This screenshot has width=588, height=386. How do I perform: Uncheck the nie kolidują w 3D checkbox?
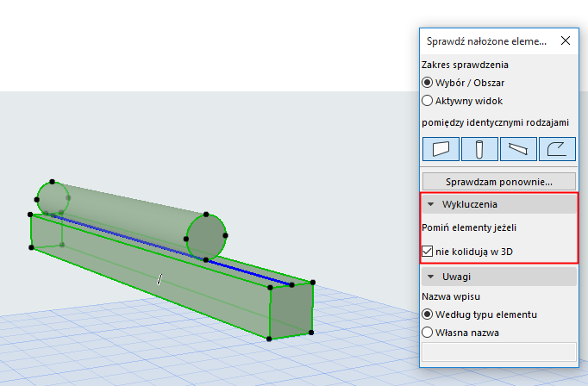click(x=427, y=251)
